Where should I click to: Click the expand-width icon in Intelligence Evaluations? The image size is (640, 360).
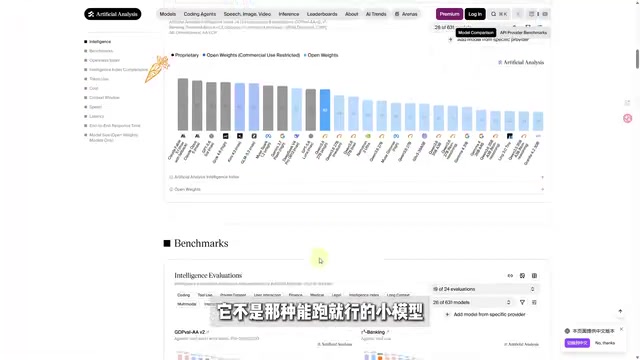[x=510, y=276]
